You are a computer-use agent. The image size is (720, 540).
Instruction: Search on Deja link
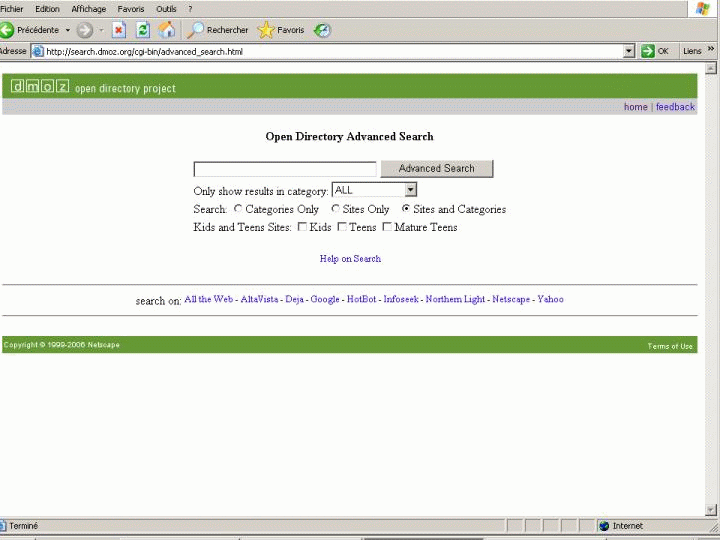point(294,299)
